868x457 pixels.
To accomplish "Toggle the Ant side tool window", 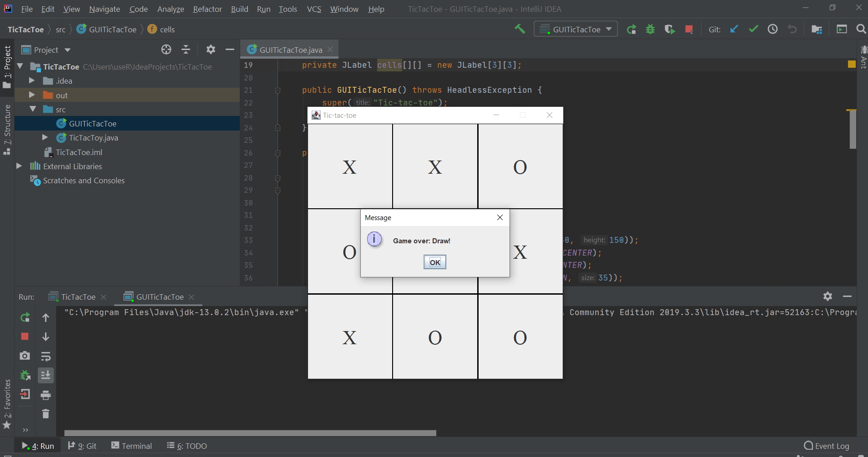I will 863,57.
